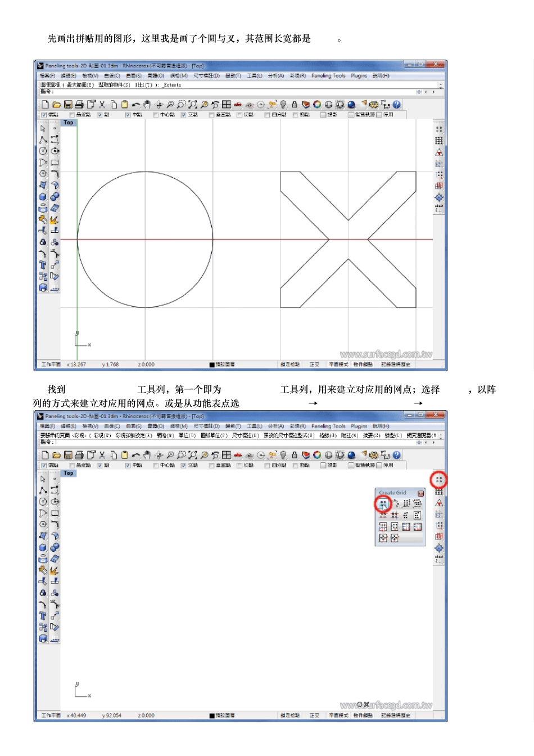Toggle the 中心點 osnap checkbox in the upper window
Screen dimensions: 534x756
(156, 115)
